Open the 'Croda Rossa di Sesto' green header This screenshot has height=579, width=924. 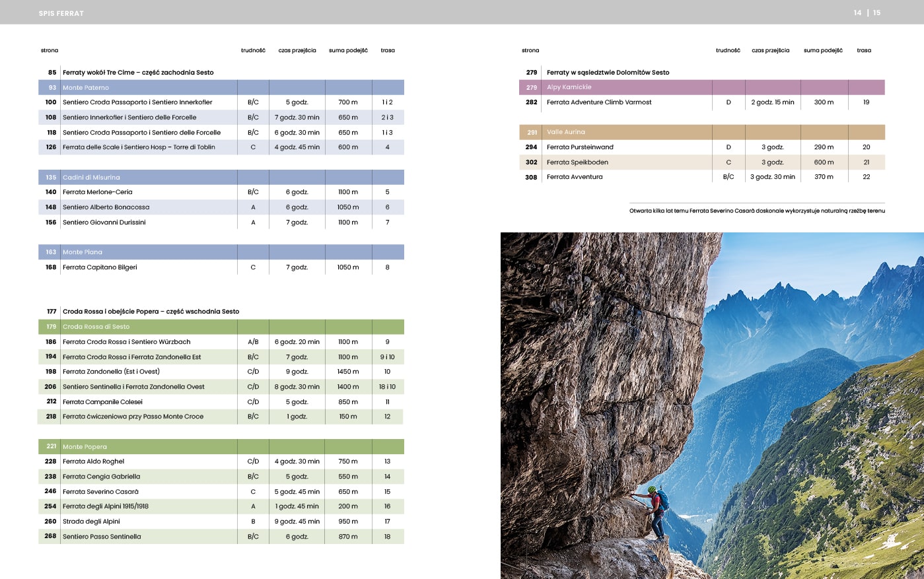(96, 327)
